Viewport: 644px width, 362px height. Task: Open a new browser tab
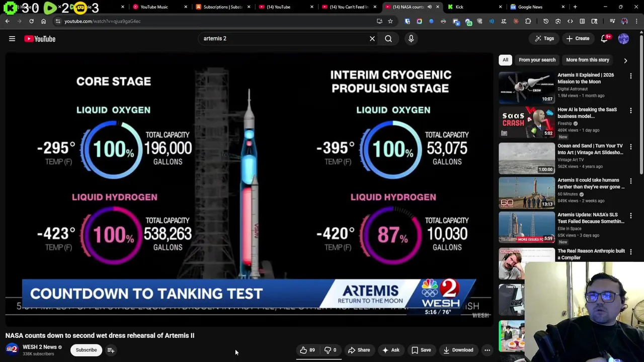575,7
